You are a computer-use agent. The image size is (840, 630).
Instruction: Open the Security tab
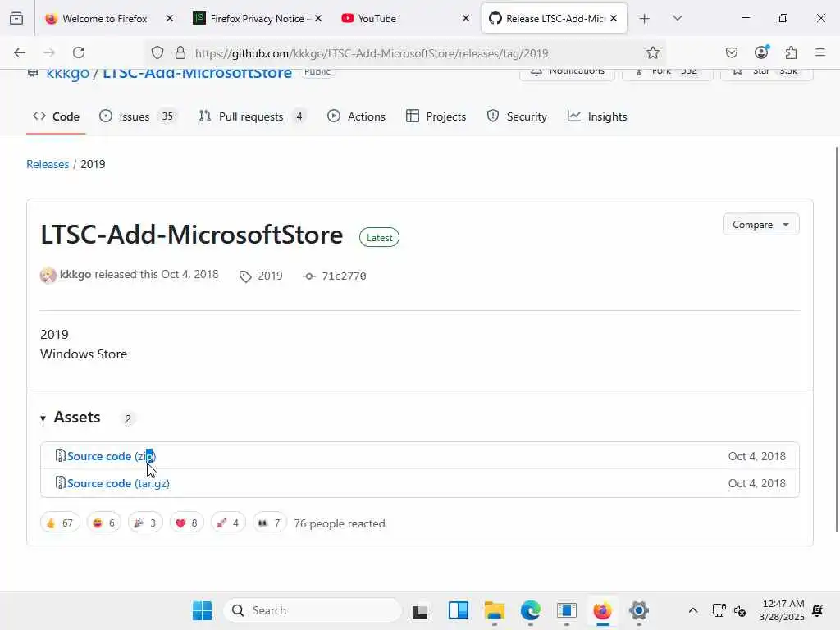click(517, 116)
